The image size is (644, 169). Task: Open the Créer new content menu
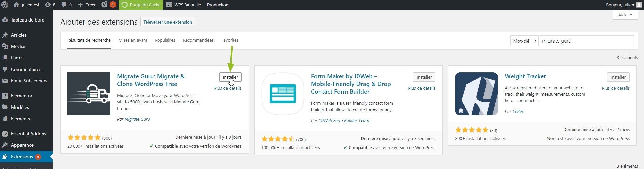(x=87, y=5)
